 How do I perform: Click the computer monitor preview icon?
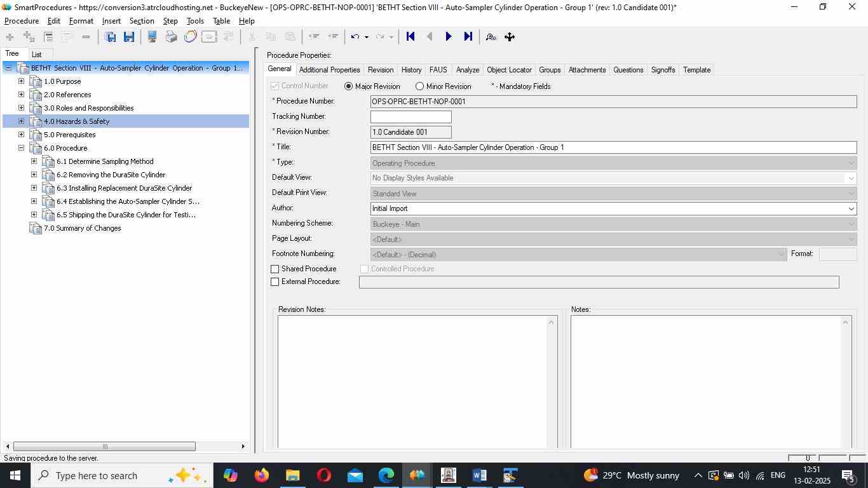point(152,37)
